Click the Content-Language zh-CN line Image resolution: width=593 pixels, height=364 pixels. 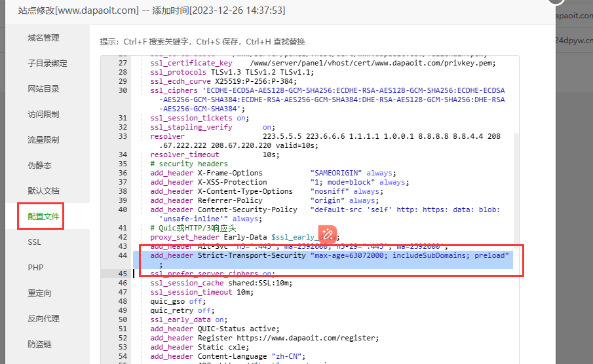(227, 356)
